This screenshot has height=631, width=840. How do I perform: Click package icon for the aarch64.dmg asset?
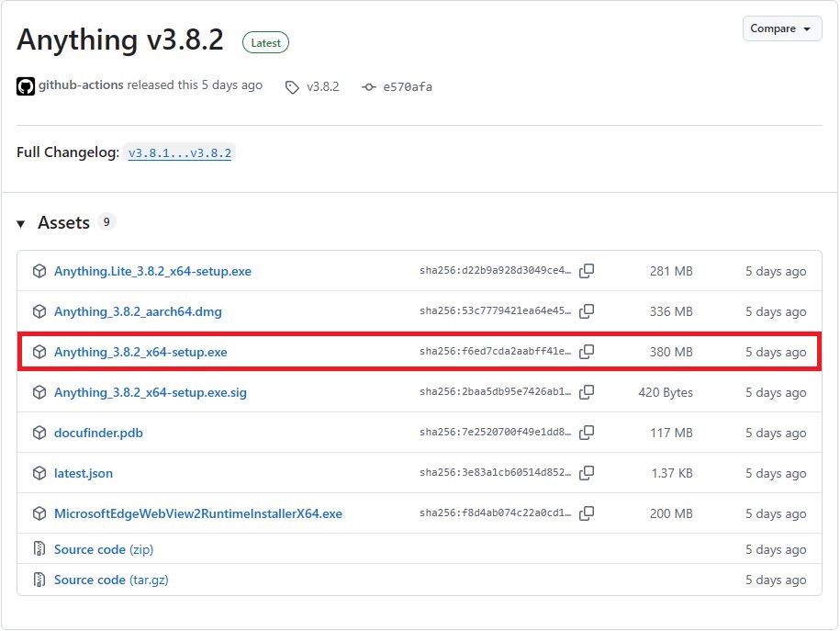[x=39, y=311]
